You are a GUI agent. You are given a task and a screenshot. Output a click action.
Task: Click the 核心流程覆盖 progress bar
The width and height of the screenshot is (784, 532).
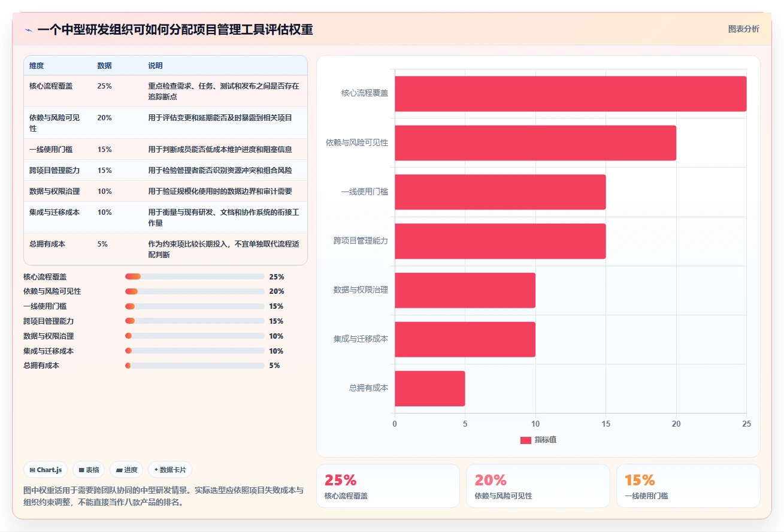[195, 276]
